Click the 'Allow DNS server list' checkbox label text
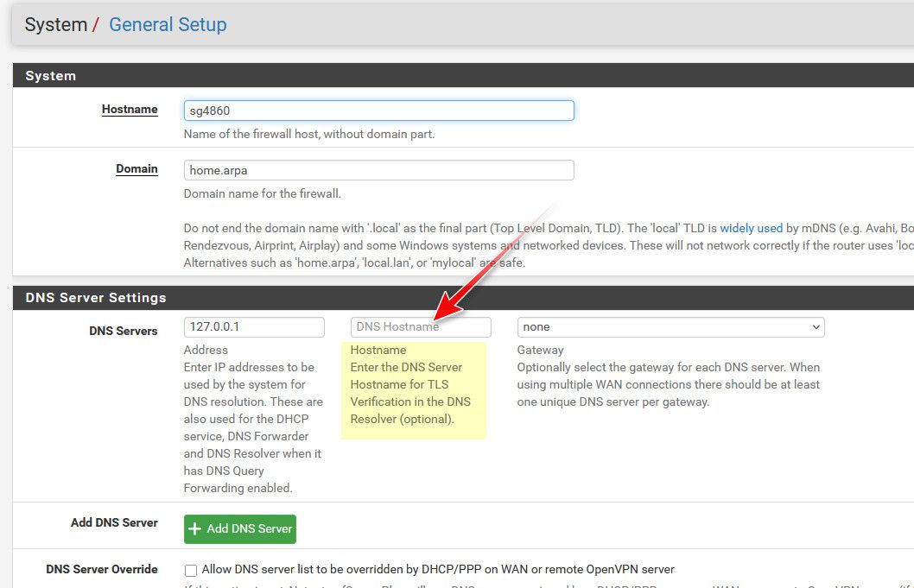 coord(437,570)
